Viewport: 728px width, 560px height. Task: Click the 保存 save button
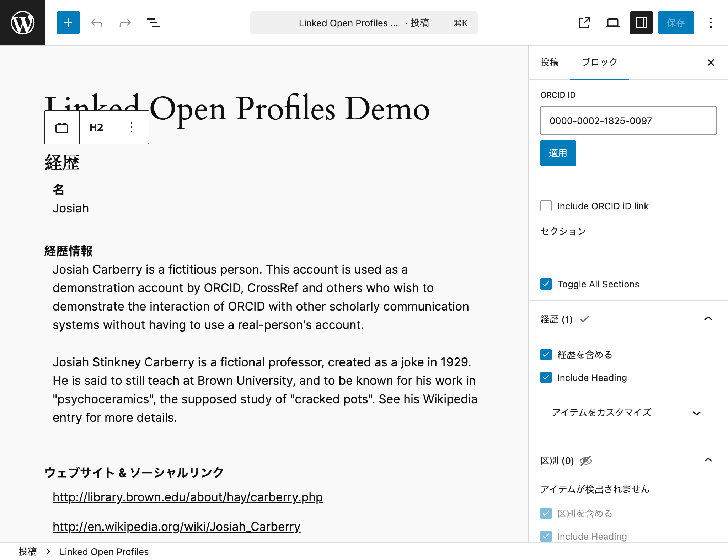click(x=676, y=23)
